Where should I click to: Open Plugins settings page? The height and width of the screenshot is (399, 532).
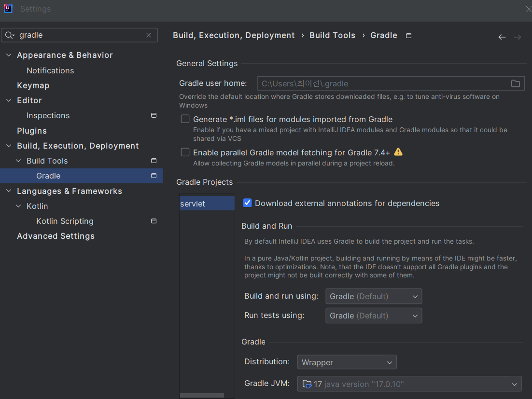[32, 131]
